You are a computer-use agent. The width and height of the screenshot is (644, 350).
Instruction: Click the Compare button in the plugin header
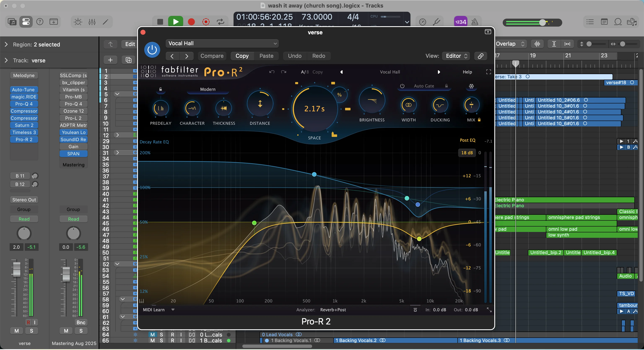[x=212, y=56]
